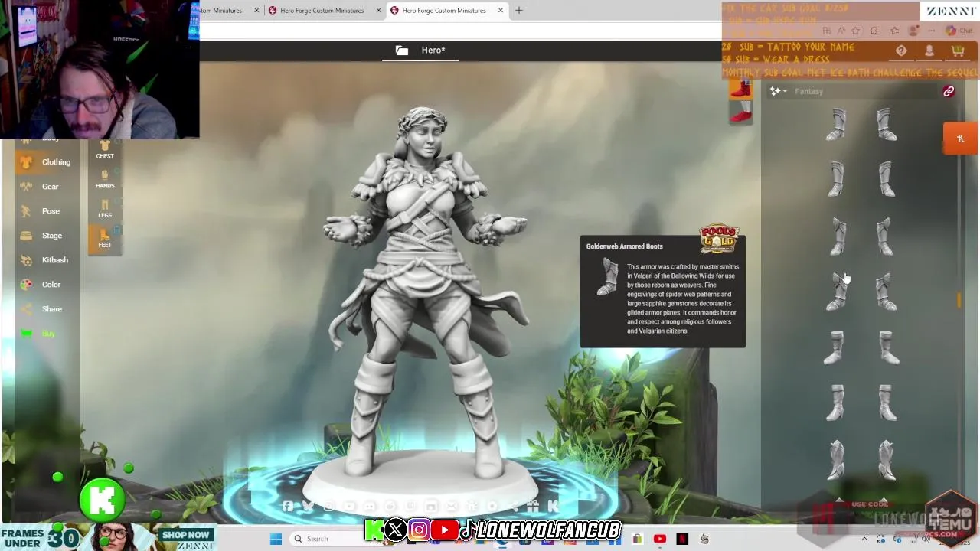Click the Goldenweb Armored Boots tooltip title
The height and width of the screenshot is (551, 980).
coord(625,246)
